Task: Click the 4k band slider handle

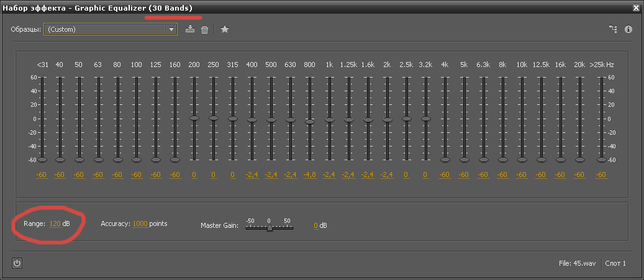Action: click(445, 160)
